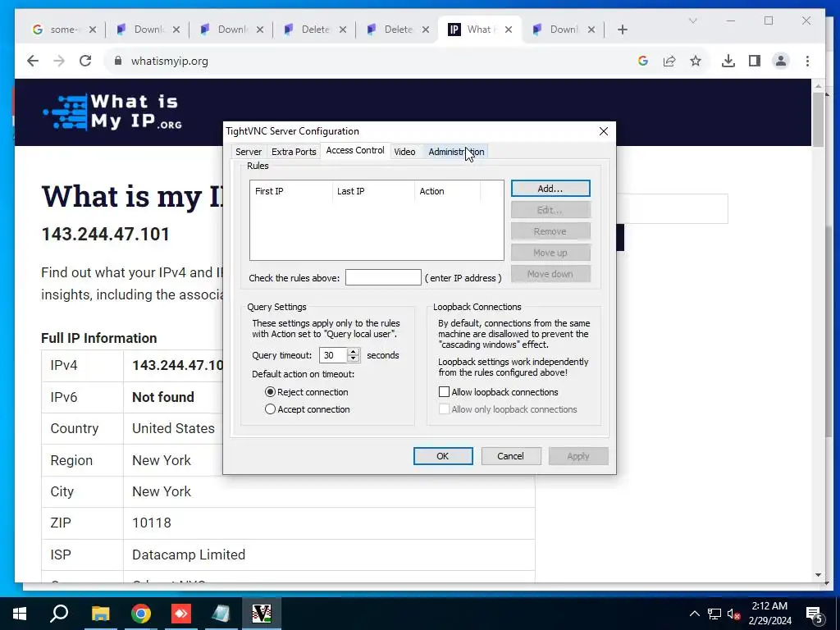Bookmark this page with the star icon
Screen dimensions: 840x630
pos(696,61)
